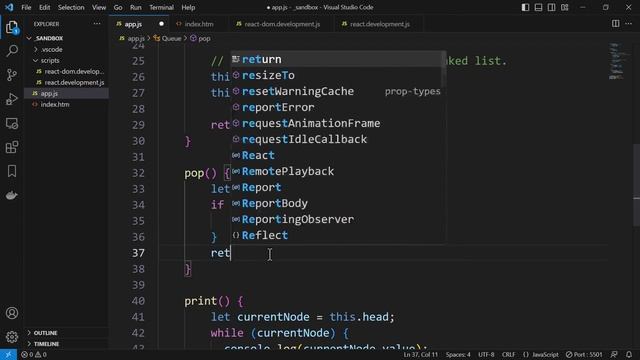
Task: Choose reportError from suggestions
Action: (338, 107)
